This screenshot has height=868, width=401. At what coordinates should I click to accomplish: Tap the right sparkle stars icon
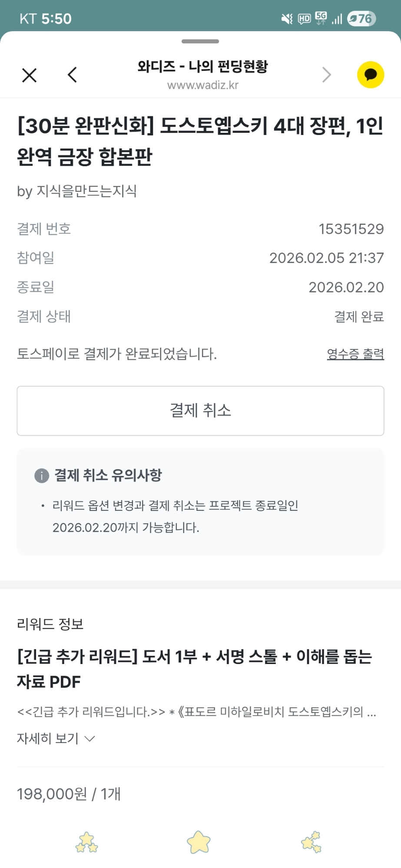click(x=312, y=842)
